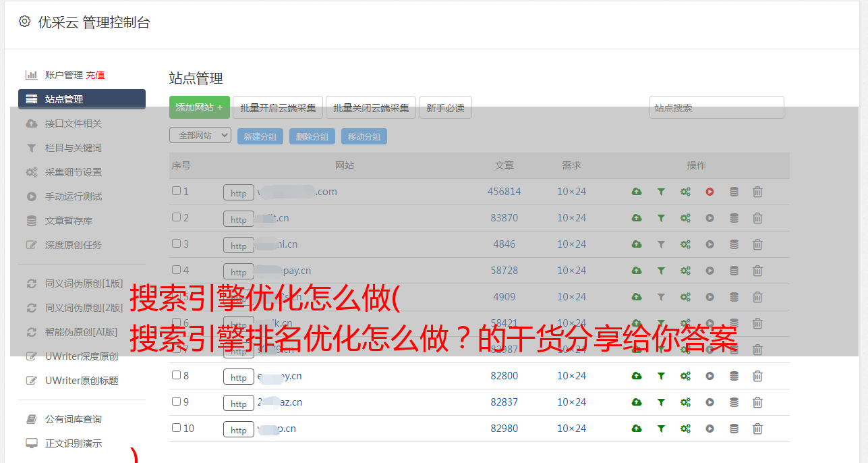The height and width of the screenshot is (463, 868).
Task: Click the 移动分组 button
Action: (x=364, y=136)
